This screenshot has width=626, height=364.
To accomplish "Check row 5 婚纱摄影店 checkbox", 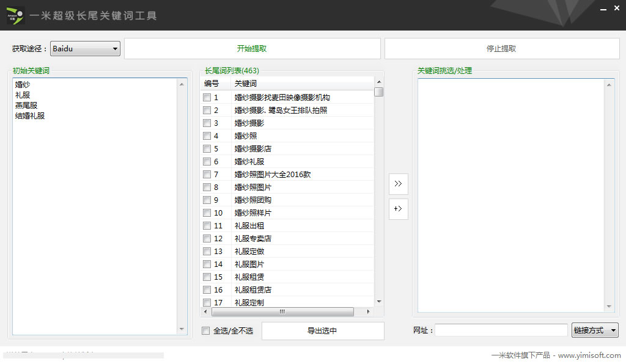I will pyautogui.click(x=207, y=148).
